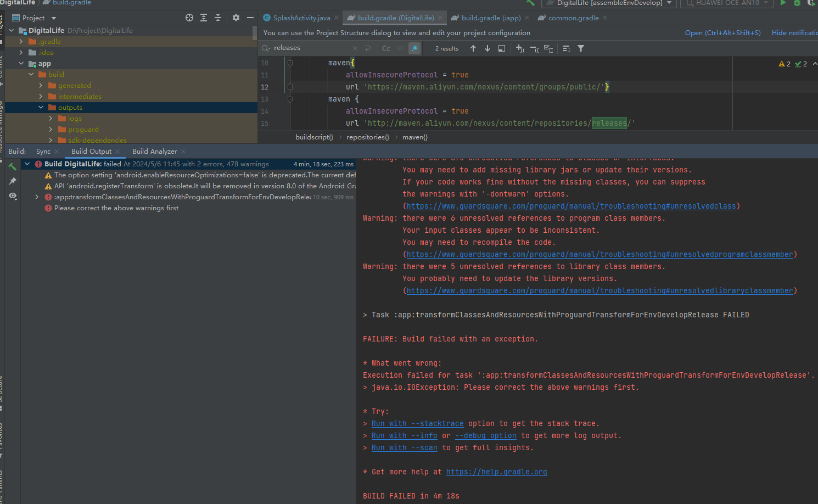
Task: Click the releases search input field
Action: click(310, 48)
